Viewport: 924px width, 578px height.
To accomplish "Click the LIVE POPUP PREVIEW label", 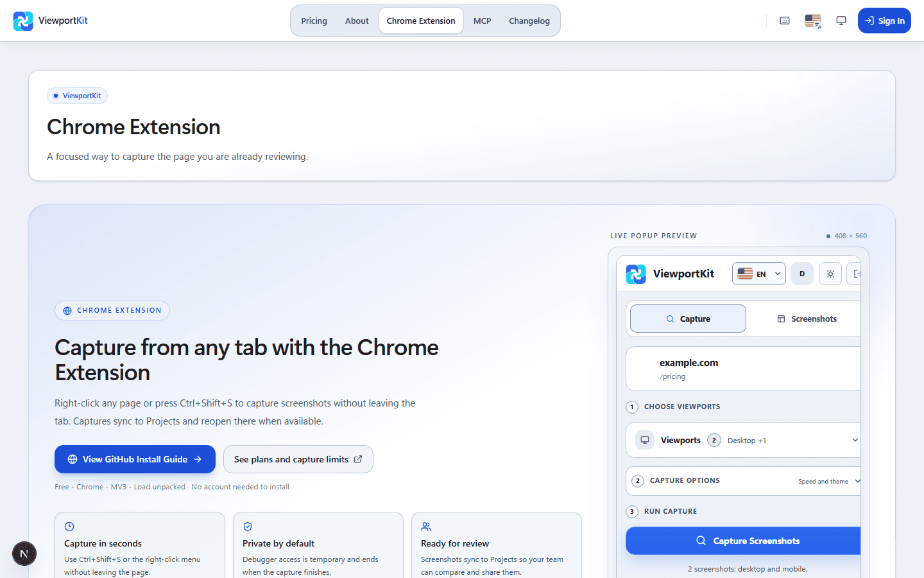I will (653, 236).
